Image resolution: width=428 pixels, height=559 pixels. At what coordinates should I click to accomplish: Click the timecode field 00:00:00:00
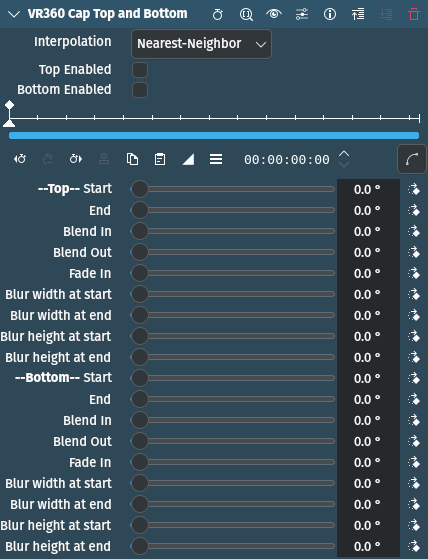pos(287,160)
